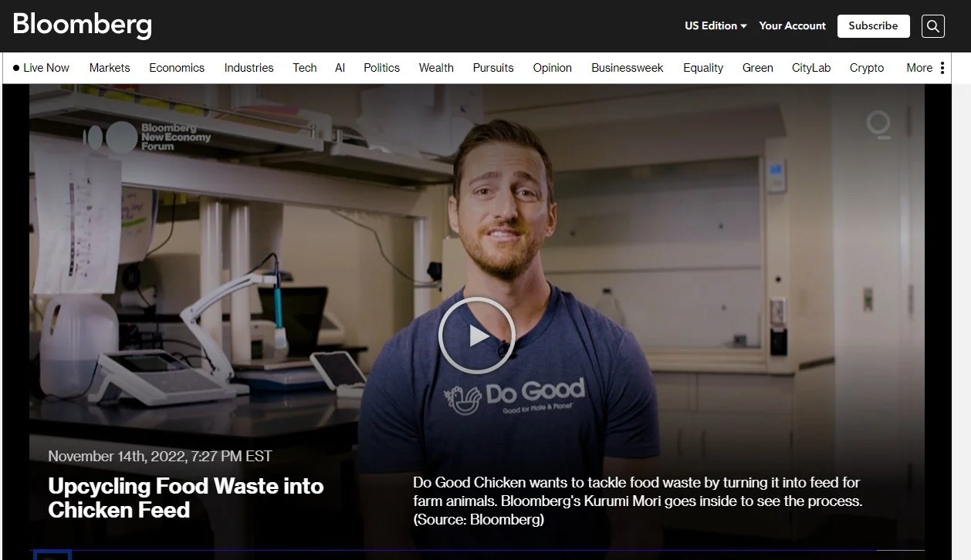Open Your Account link
Screen dimensions: 971x560
pos(792,25)
